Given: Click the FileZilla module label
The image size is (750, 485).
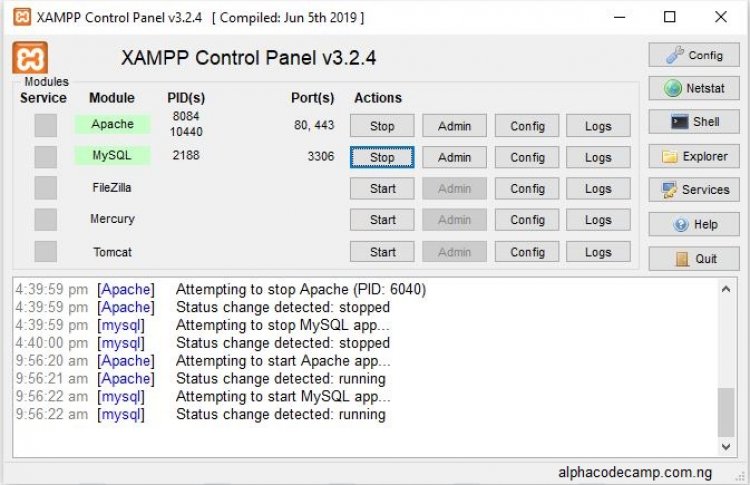Looking at the screenshot, I should [112, 187].
